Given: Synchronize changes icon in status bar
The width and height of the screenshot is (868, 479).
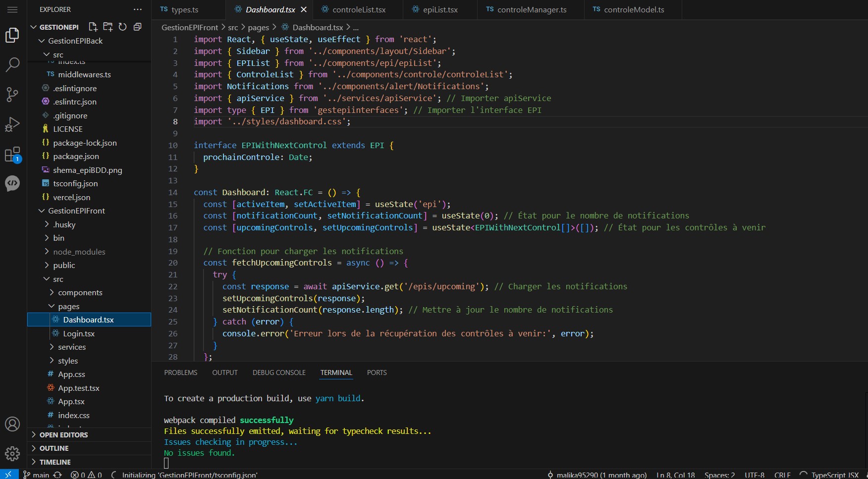Looking at the screenshot, I should click(57, 475).
